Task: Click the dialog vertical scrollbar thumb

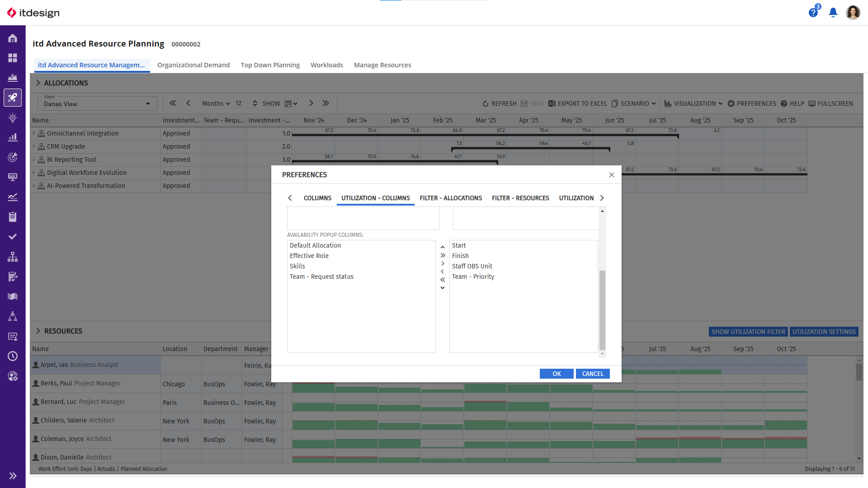Action: click(602, 310)
